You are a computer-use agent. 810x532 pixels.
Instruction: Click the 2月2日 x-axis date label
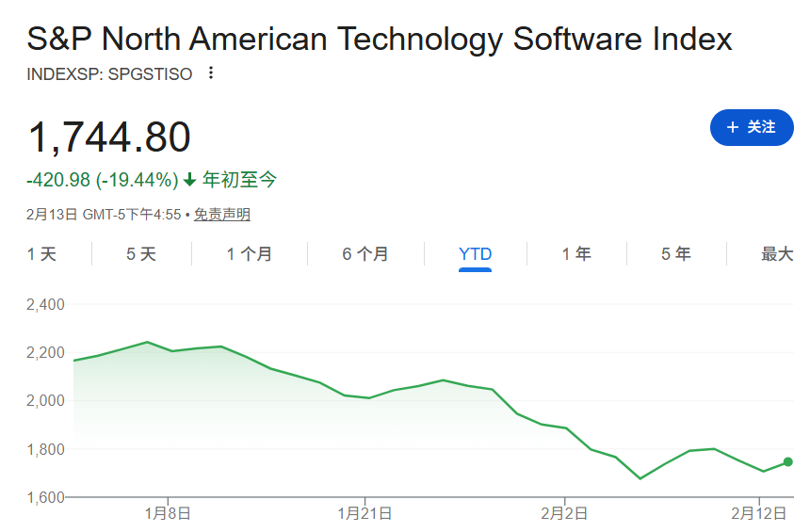click(x=563, y=514)
